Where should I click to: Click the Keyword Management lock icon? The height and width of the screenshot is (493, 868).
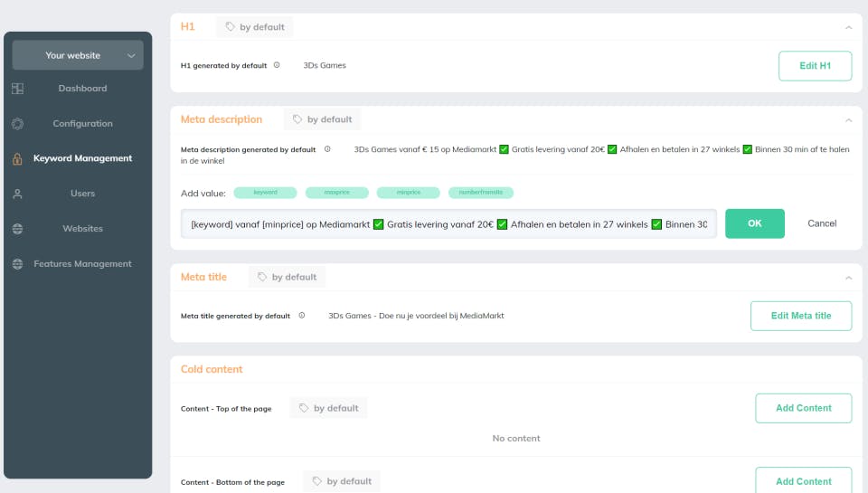point(18,159)
